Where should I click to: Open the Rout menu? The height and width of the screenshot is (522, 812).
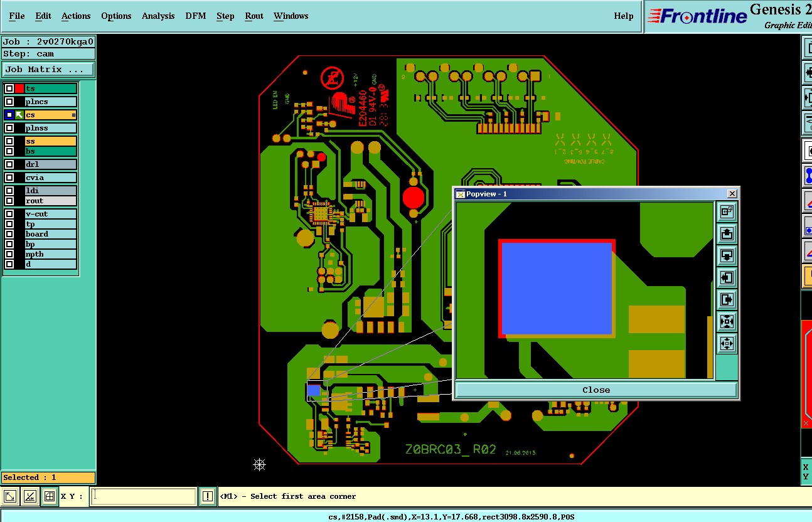pyautogui.click(x=254, y=16)
